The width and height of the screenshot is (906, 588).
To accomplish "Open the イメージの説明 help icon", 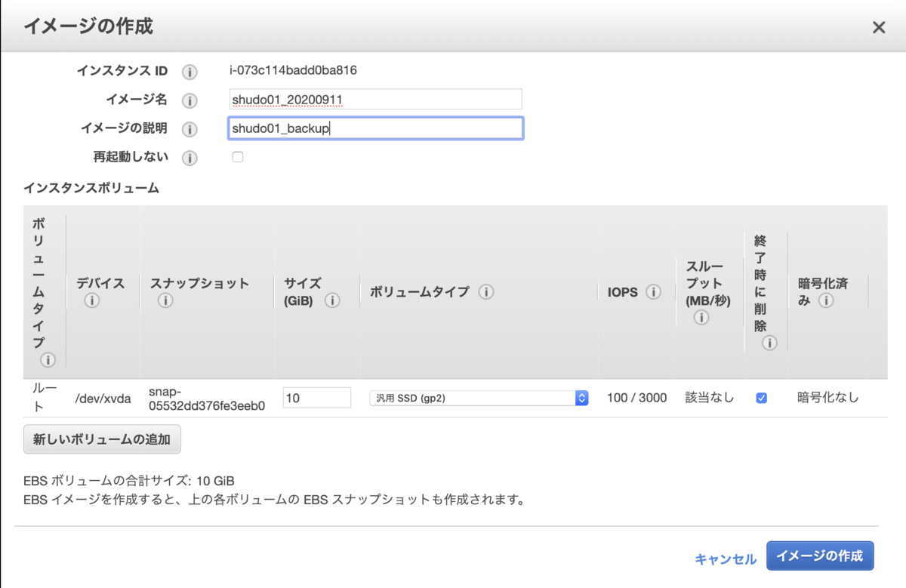I will click(190, 128).
